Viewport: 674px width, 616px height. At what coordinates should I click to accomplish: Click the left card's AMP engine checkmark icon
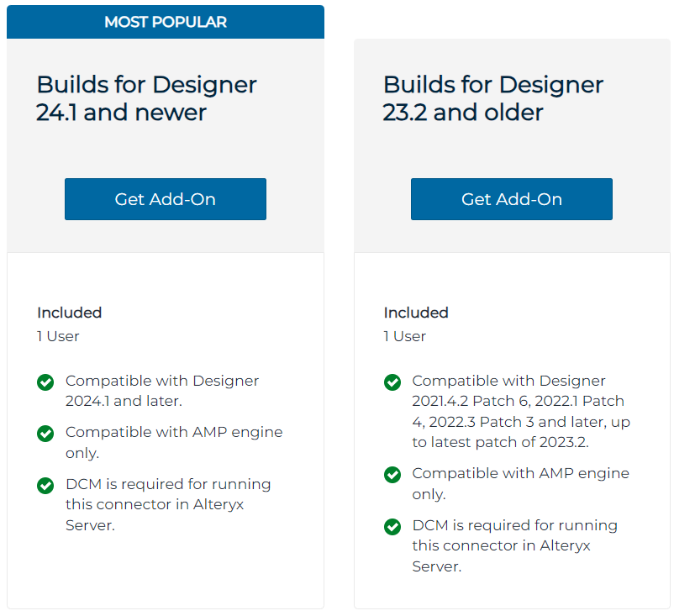point(45,434)
